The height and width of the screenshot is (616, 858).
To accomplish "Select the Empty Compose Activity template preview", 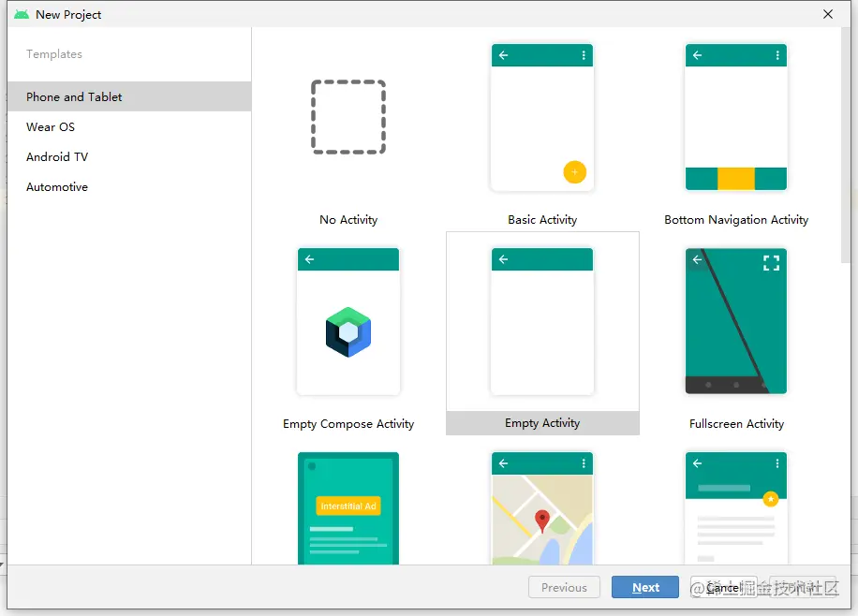I will click(348, 321).
